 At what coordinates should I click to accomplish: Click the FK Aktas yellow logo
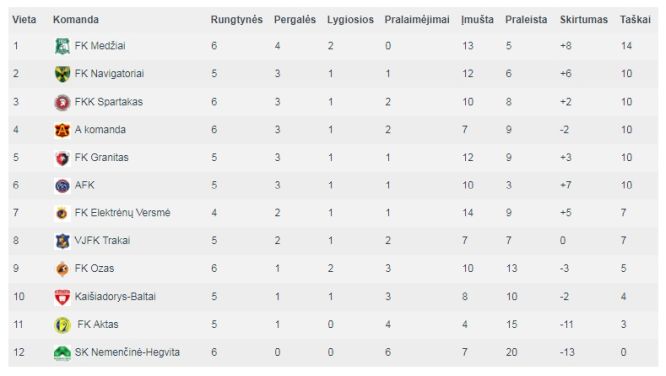tap(62, 325)
